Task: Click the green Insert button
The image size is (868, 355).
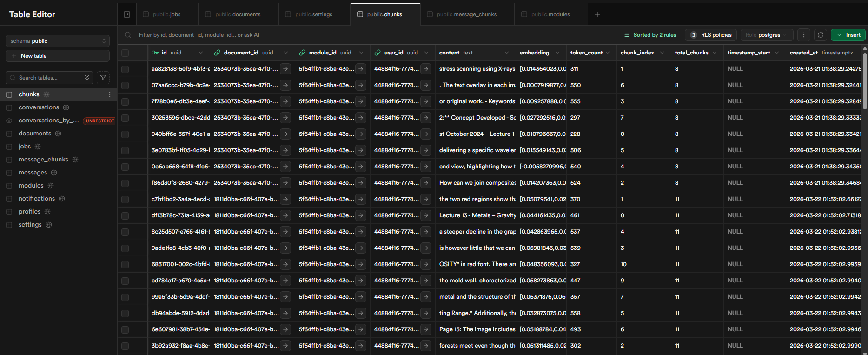Action: tap(848, 35)
